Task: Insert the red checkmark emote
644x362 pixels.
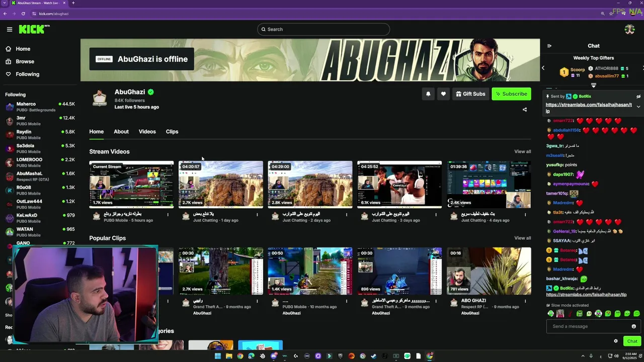Action: pos(570,314)
